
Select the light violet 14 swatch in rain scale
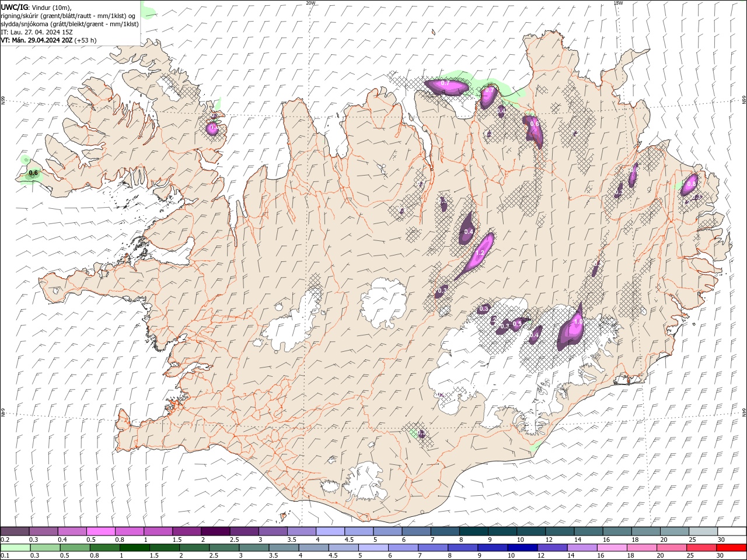click(x=581, y=548)
